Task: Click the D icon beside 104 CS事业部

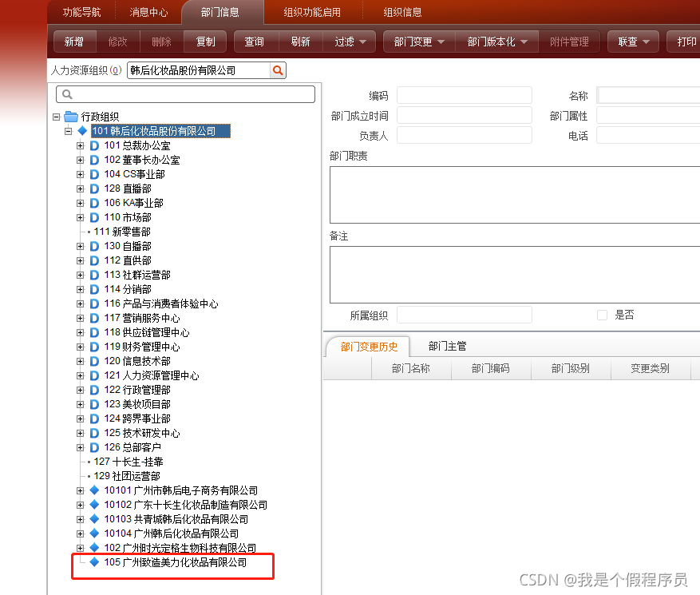Action: pos(94,174)
